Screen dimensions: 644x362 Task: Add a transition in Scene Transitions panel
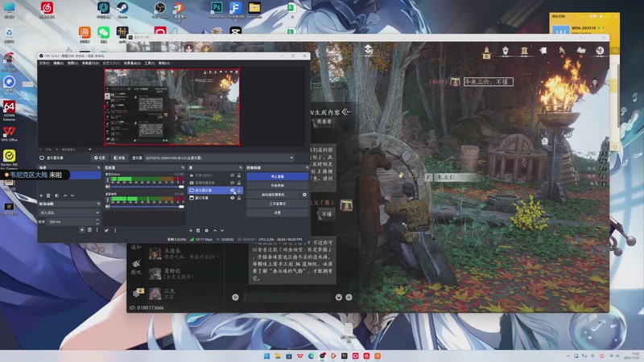[82, 230]
